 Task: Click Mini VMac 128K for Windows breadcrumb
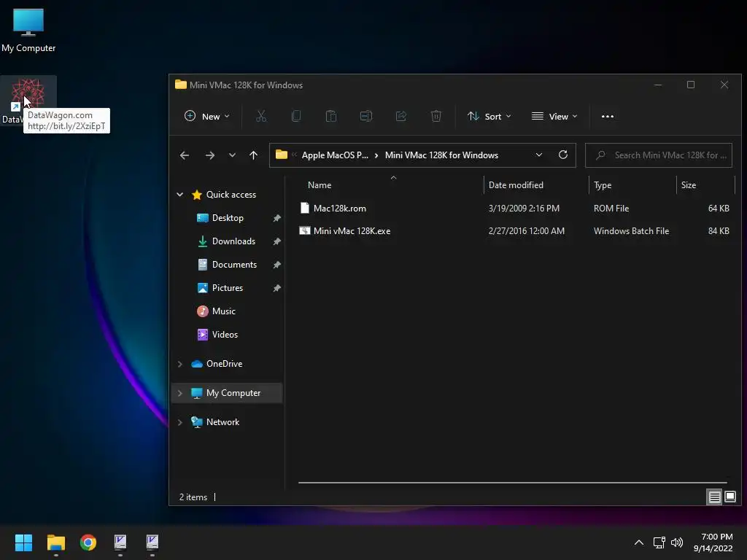(441, 155)
